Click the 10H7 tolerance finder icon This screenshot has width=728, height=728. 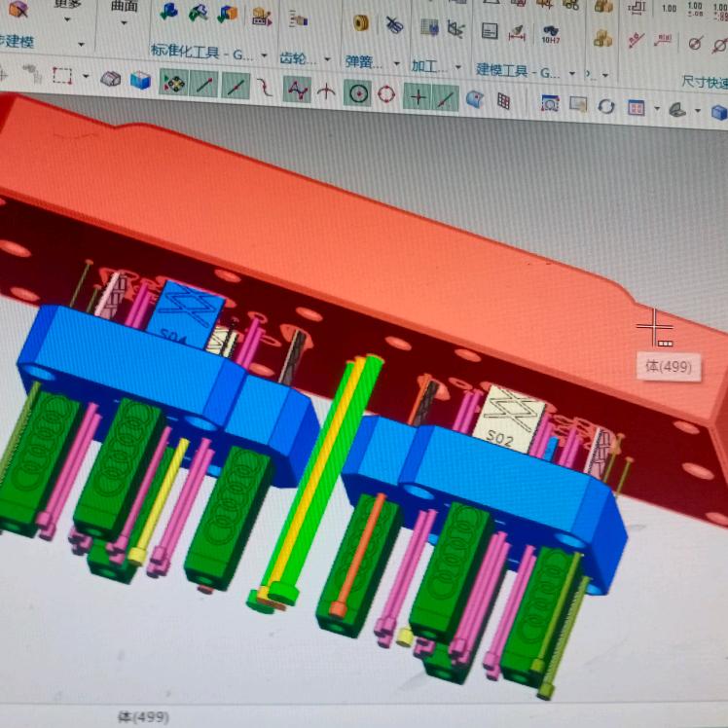click(x=550, y=35)
